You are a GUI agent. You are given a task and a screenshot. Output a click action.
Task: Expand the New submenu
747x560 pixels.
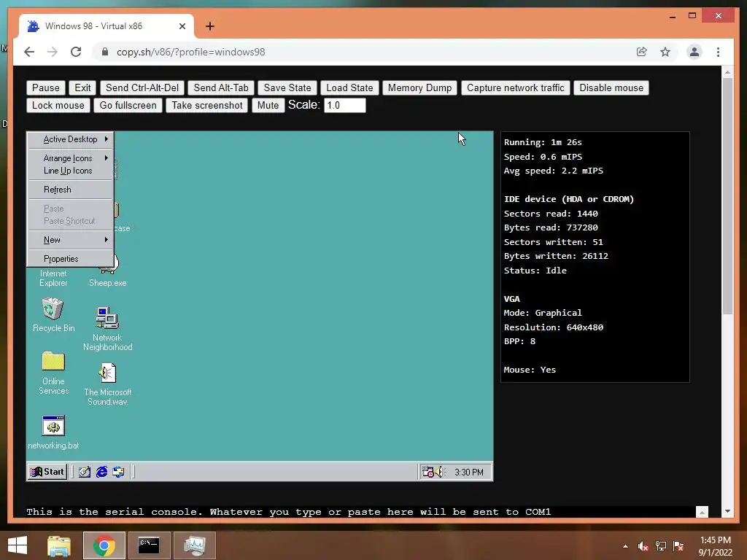click(x=71, y=240)
